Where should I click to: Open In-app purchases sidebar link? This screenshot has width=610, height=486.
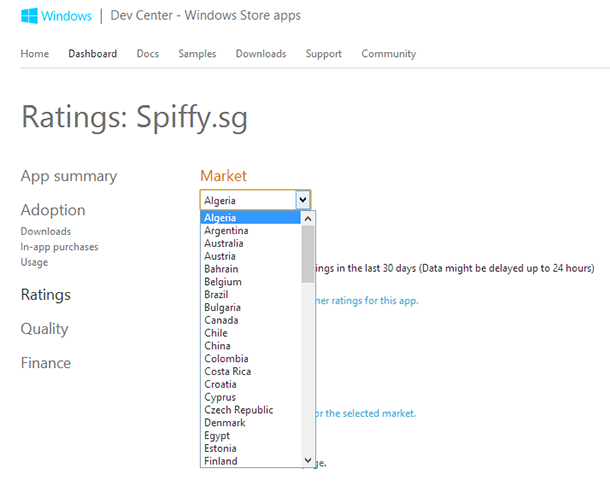point(60,247)
